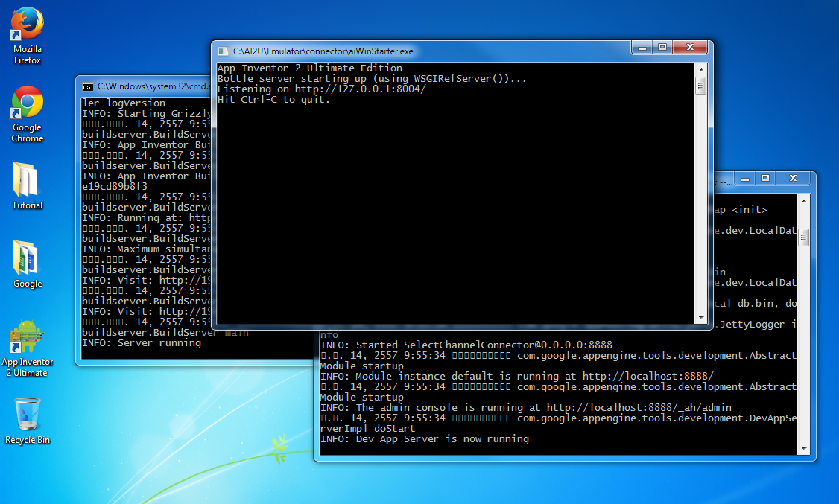The image size is (839, 504).
Task: Click 'e19cd89b8f3' line in buildserver window
Action: pos(115,187)
